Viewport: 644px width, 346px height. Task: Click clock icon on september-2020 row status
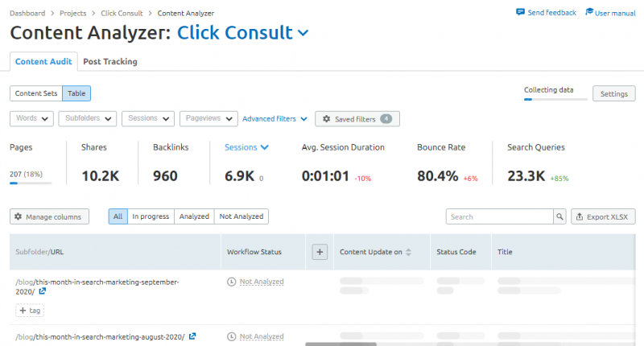point(232,282)
